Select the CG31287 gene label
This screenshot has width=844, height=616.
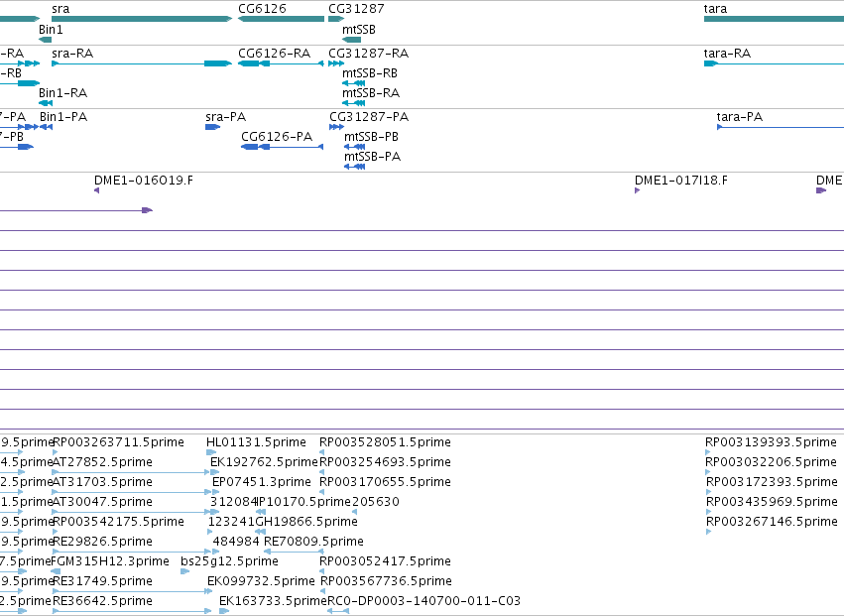356,9
